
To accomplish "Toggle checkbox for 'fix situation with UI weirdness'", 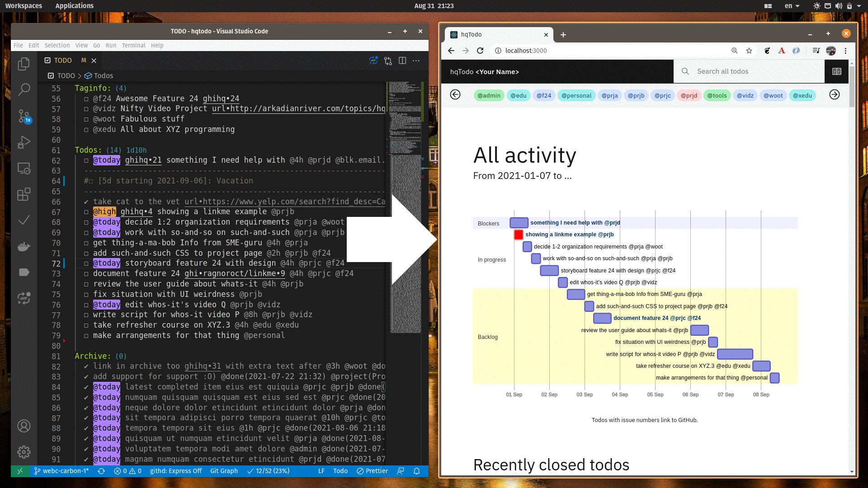I will click(86, 295).
